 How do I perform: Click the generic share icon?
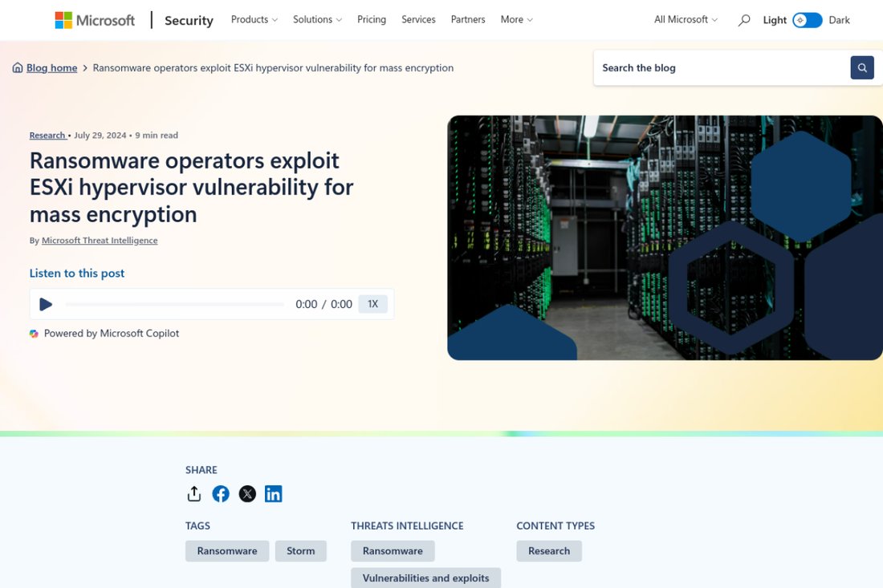(193, 493)
